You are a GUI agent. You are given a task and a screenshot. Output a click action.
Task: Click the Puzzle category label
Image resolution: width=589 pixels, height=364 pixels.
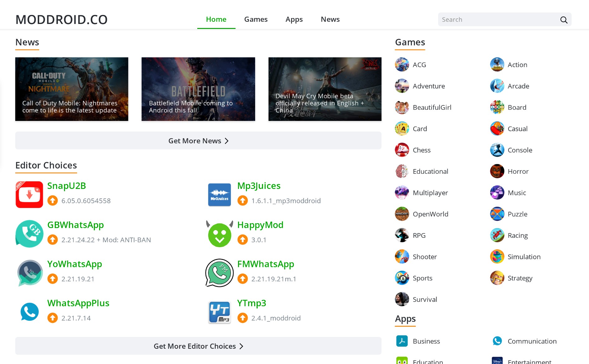click(x=517, y=214)
